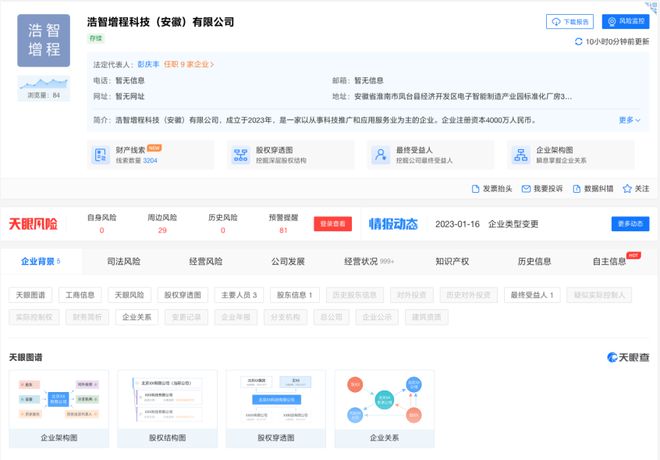Image resolution: width=660 pixels, height=460 pixels.
Task: Select the 企业关系 chip
Action: tap(137, 317)
